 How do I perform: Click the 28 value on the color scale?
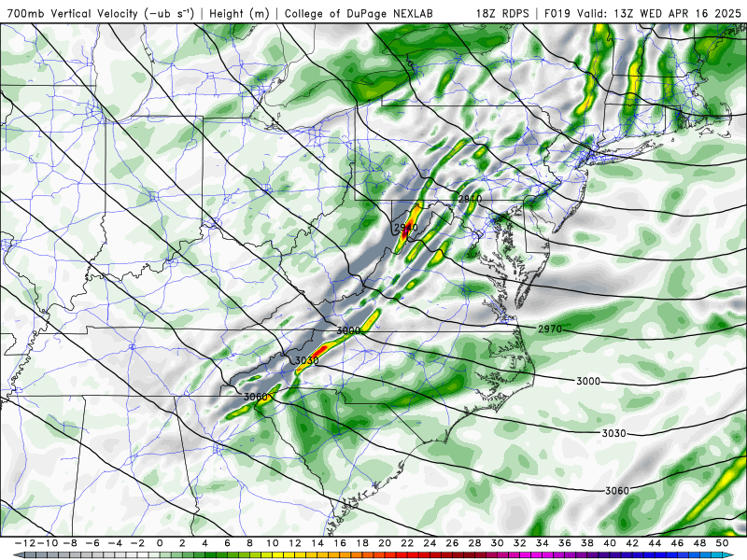474,543
